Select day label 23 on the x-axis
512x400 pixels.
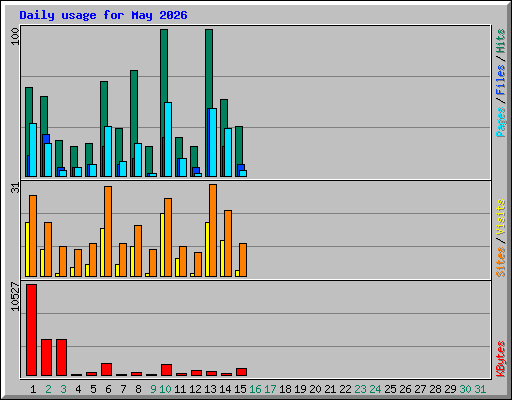coord(360,389)
